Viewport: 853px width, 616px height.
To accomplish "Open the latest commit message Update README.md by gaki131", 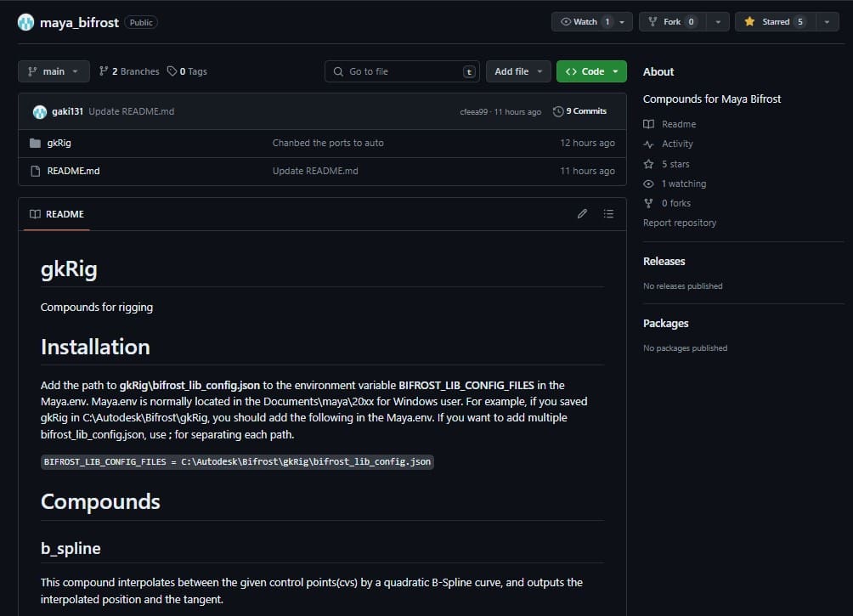I will (x=132, y=111).
